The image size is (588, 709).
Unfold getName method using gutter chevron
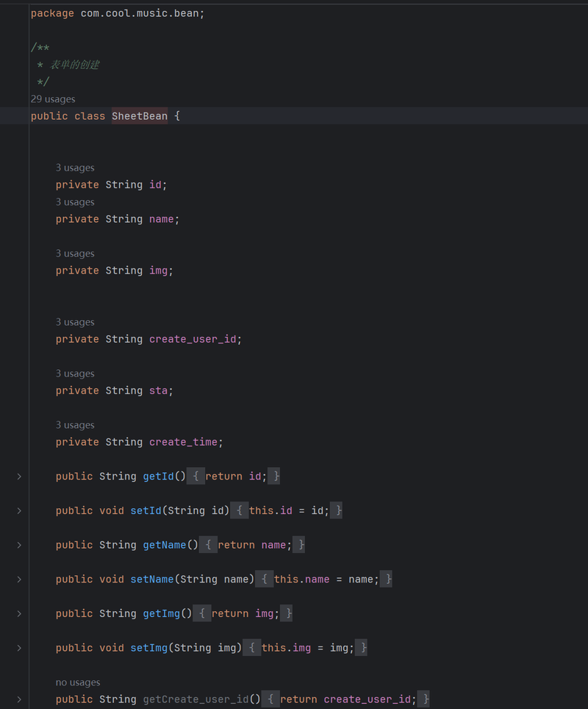click(x=19, y=545)
